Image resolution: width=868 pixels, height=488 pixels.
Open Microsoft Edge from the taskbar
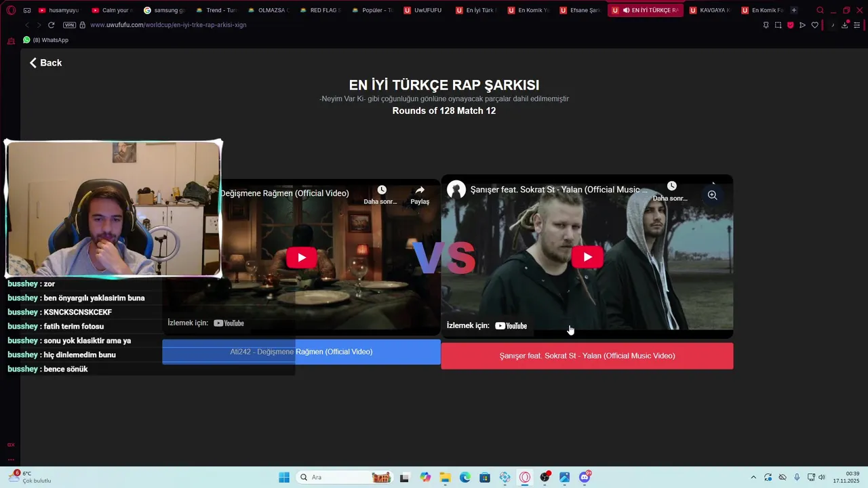[465, 477]
